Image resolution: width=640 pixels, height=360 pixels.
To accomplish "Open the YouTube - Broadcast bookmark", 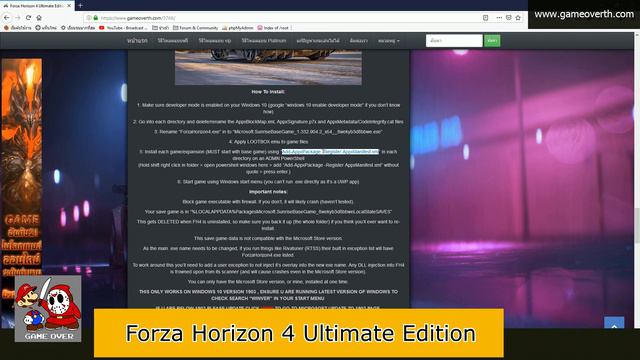I will tap(123, 28).
